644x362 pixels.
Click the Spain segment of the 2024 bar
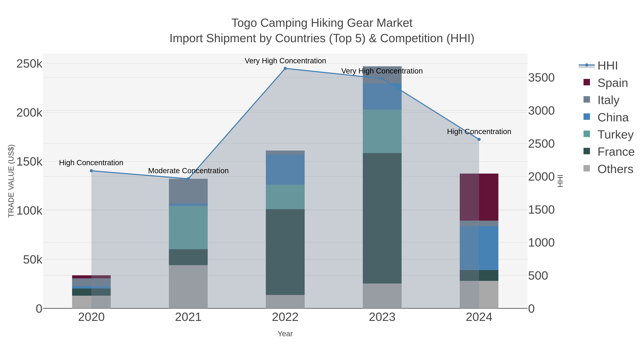[479, 197]
